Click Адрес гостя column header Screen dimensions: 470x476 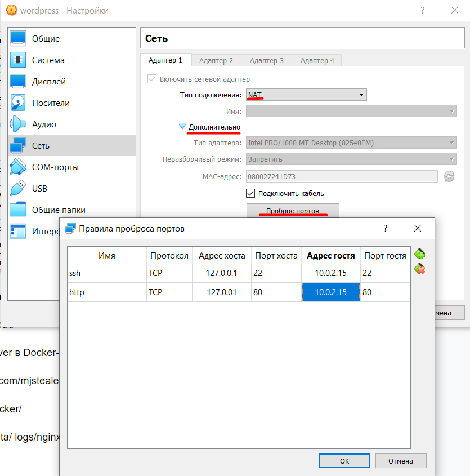[331, 256]
